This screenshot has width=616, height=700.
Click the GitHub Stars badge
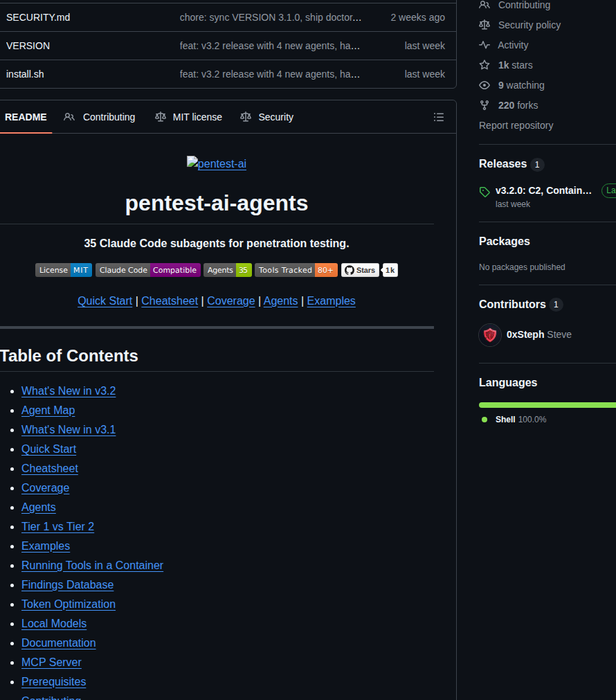pyautogui.click(x=360, y=270)
